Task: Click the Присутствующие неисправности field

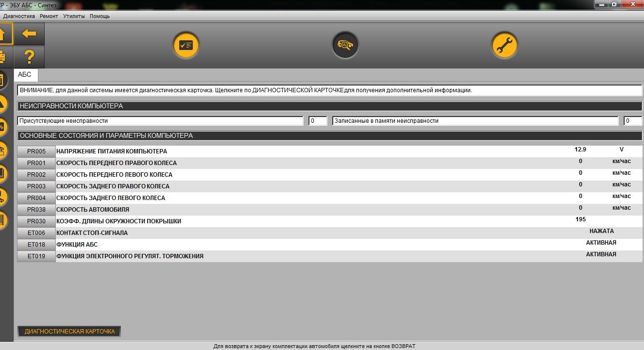Action: (160, 121)
